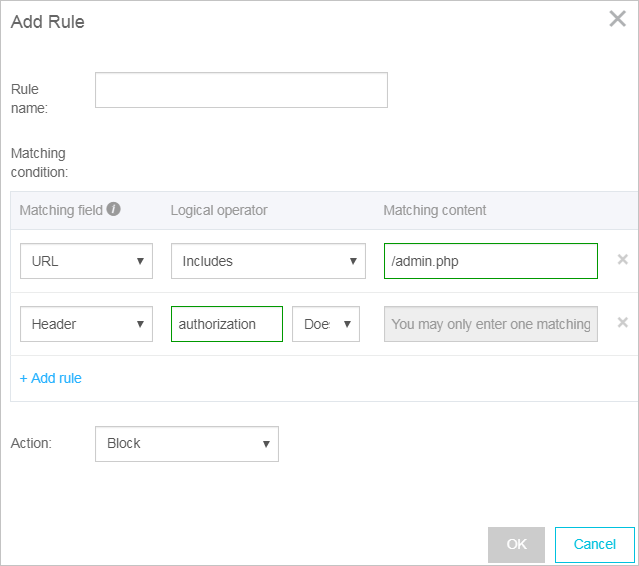
Task: Close the Add Rule dialog
Action: tap(617, 19)
